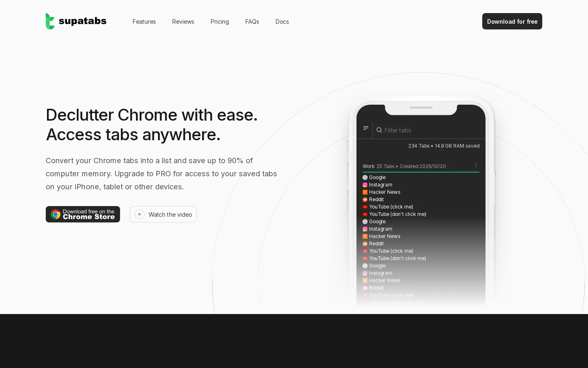Click the Download for free button
588x368 pixels.
[512, 21]
